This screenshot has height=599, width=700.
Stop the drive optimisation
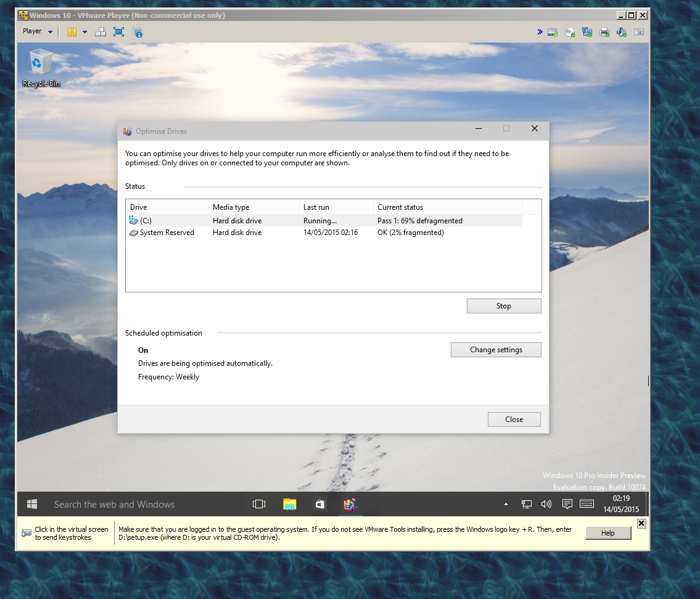[503, 306]
